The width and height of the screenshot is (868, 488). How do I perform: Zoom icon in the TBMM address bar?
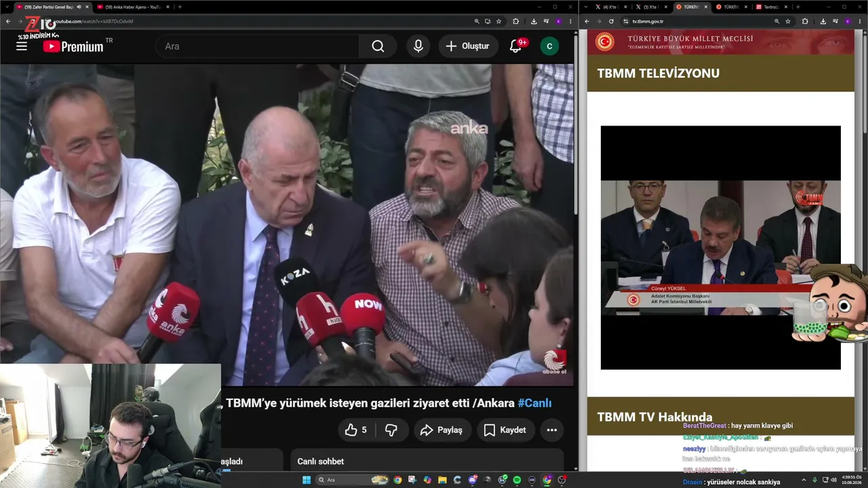pyautogui.click(x=777, y=22)
